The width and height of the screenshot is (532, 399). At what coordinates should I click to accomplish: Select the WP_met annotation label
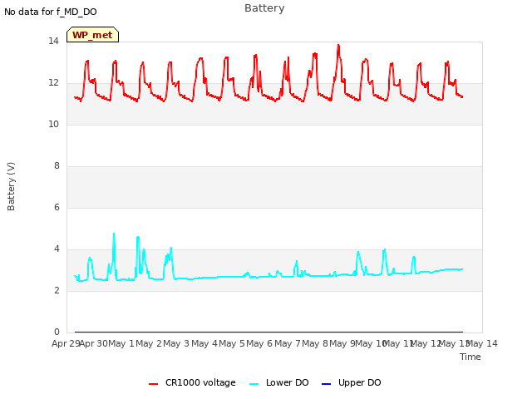pyautogui.click(x=92, y=35)
